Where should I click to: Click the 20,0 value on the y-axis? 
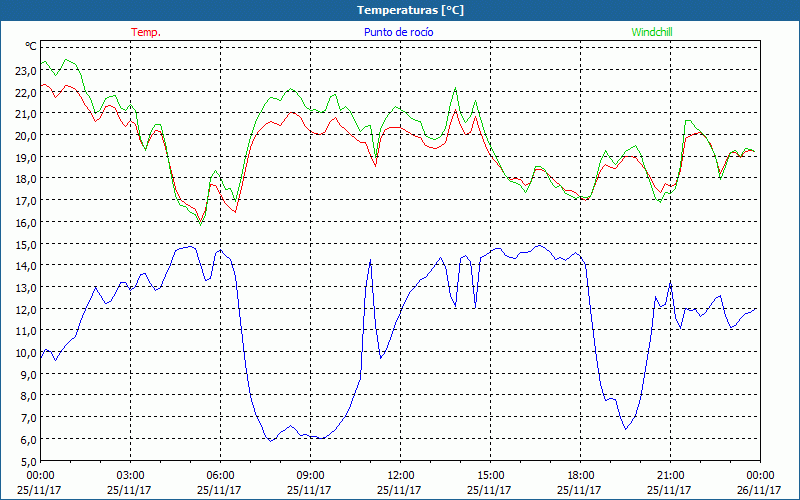(26, 136)
